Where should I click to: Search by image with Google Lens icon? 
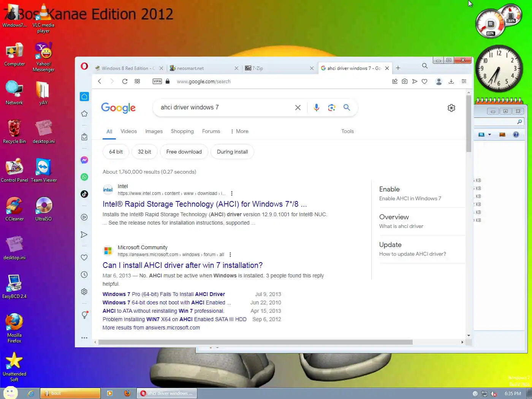tap(332, 108)
